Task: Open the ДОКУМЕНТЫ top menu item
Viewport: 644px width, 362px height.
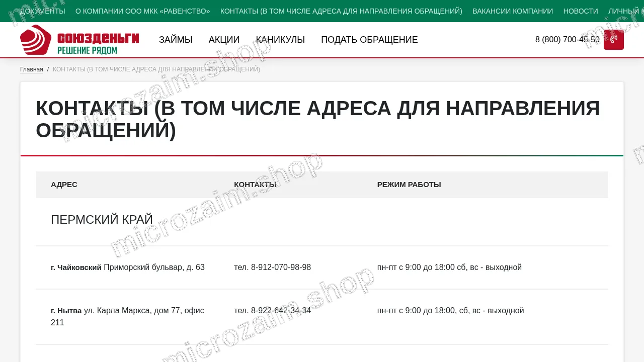Action: click(43, 11)
